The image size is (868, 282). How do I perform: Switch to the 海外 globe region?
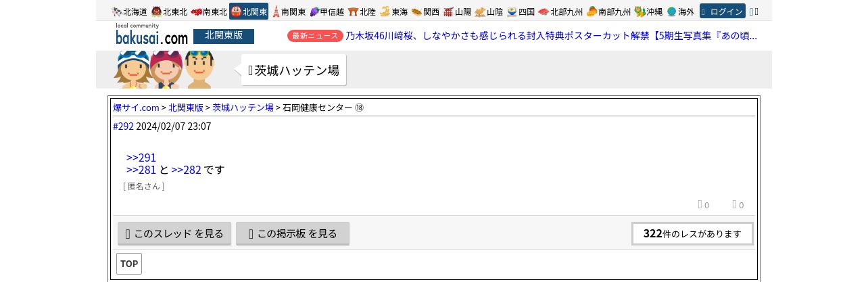click(x=680, y=11)
